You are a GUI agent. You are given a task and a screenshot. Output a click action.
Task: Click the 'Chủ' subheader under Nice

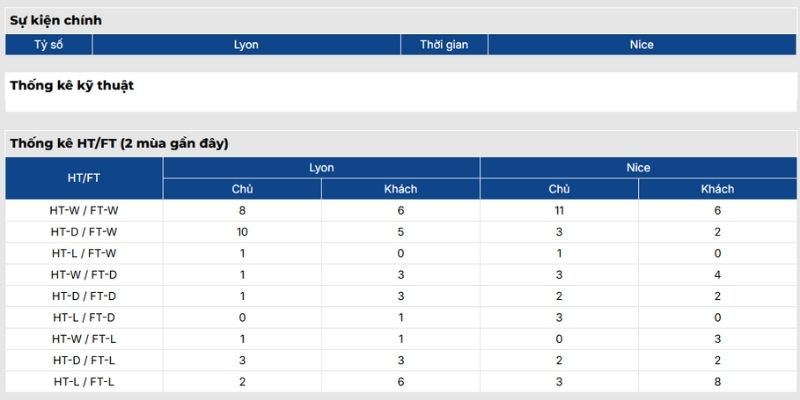[x=559, y=189]
